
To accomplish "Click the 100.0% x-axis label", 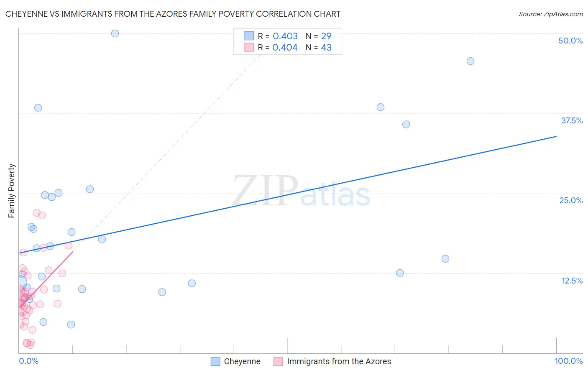I will click(569, 361).
